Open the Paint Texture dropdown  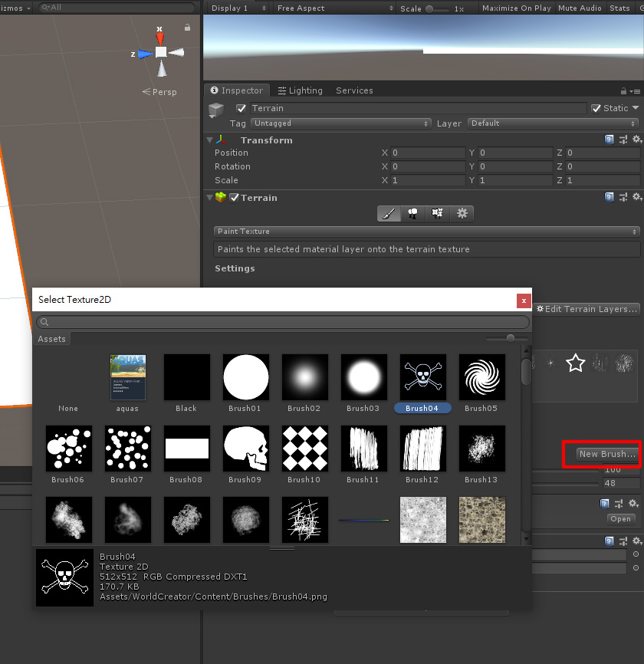click(426, 232)
